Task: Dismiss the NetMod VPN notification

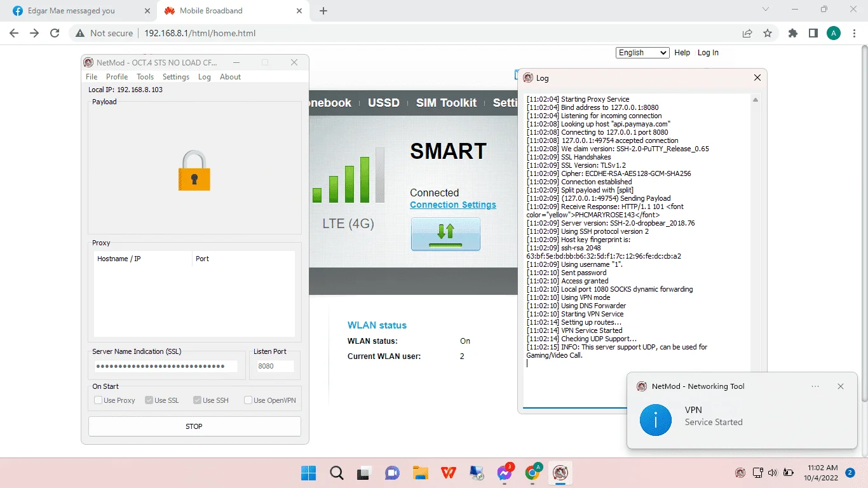Action: [x=841, y=386]
